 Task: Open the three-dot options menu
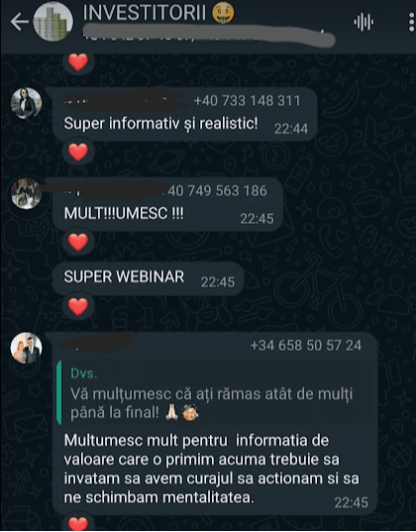click(412, 22)
